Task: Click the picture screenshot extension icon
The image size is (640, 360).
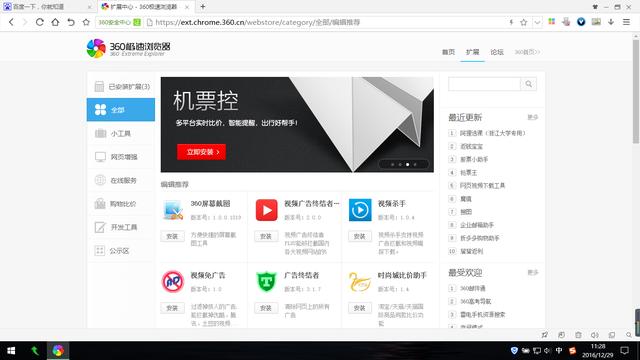Action: (596, 22)
